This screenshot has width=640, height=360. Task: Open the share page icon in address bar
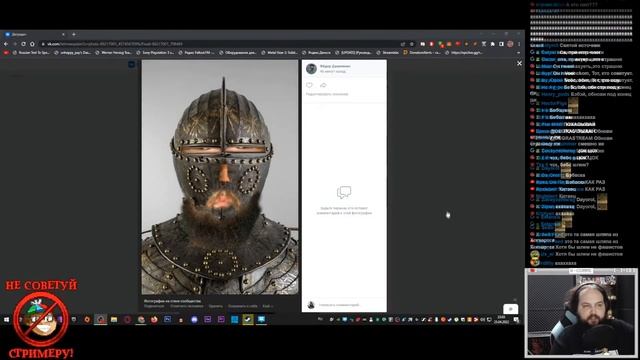click(x=403, y=44)
